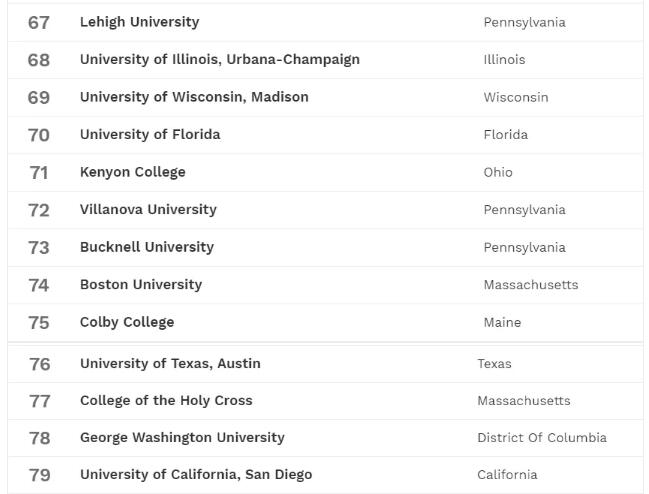Select the rank number 75
The width and height of the screenshot is (649, 494).
pos(39,322)
